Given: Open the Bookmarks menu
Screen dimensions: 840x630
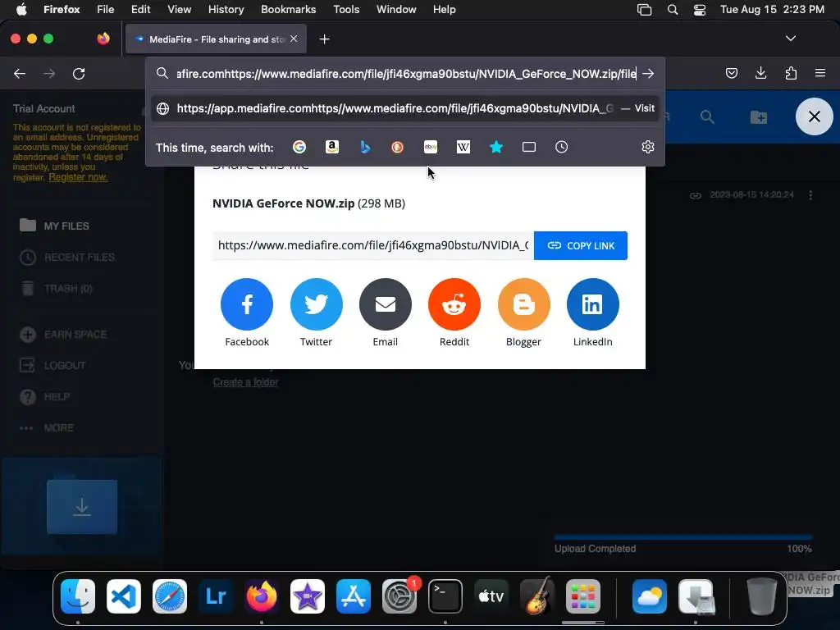Looking at the screenshot, I should pyautogui.click(x=288, y=10).
